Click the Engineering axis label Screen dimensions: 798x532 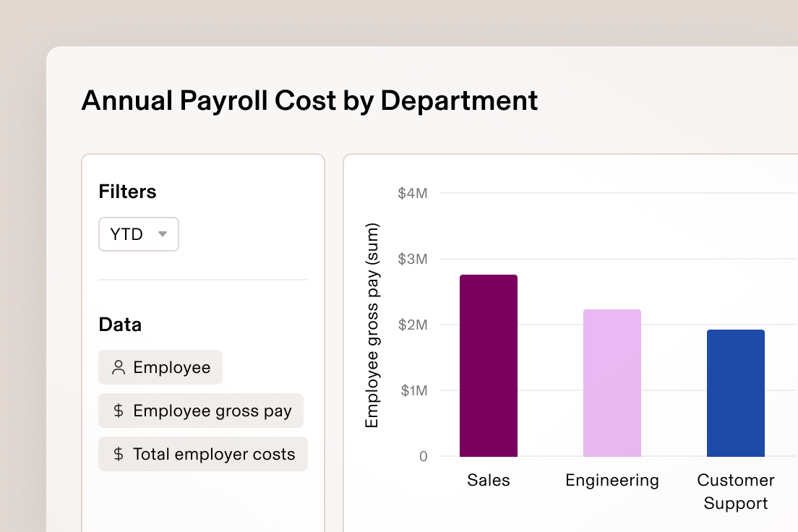point(612,479)
